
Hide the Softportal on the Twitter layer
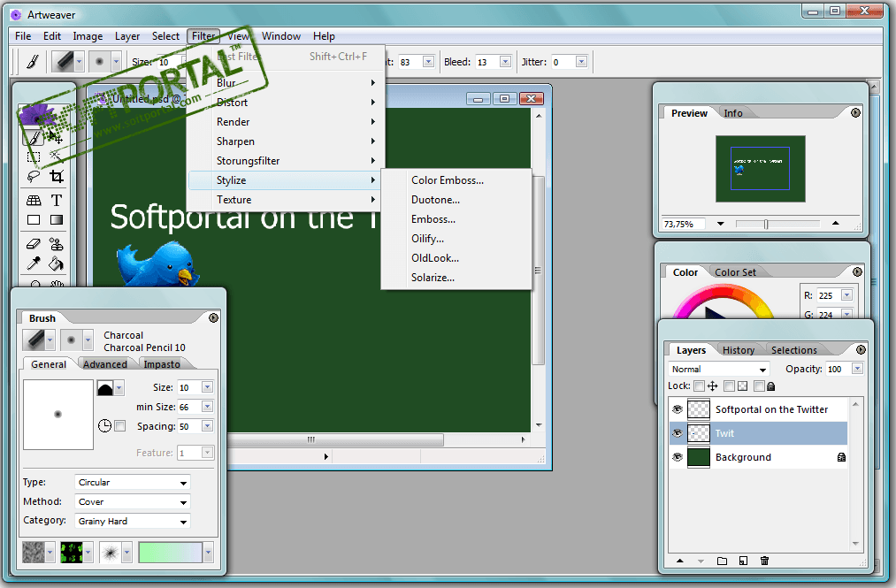[678, 409]
